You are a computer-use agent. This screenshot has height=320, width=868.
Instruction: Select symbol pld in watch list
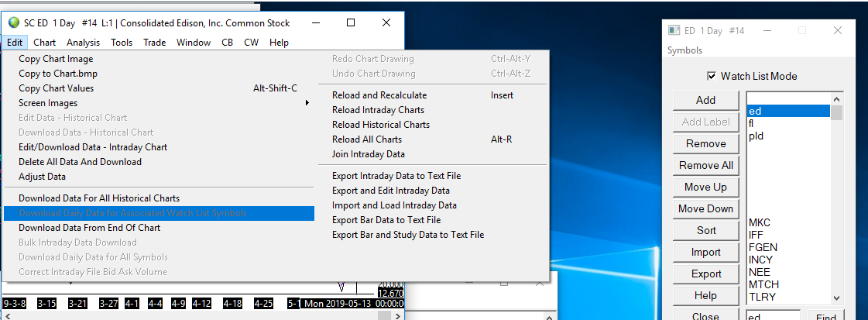click(788, 136)
